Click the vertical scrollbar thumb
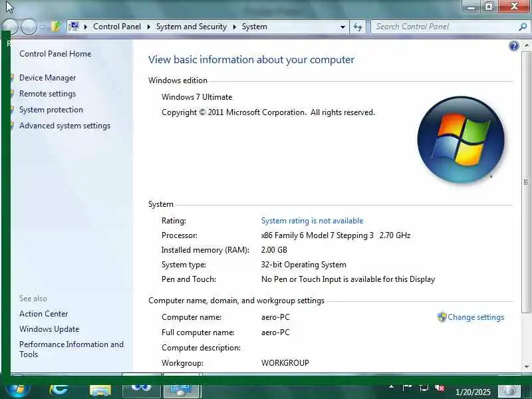This screenshot has height=399, width=532. 526,182
